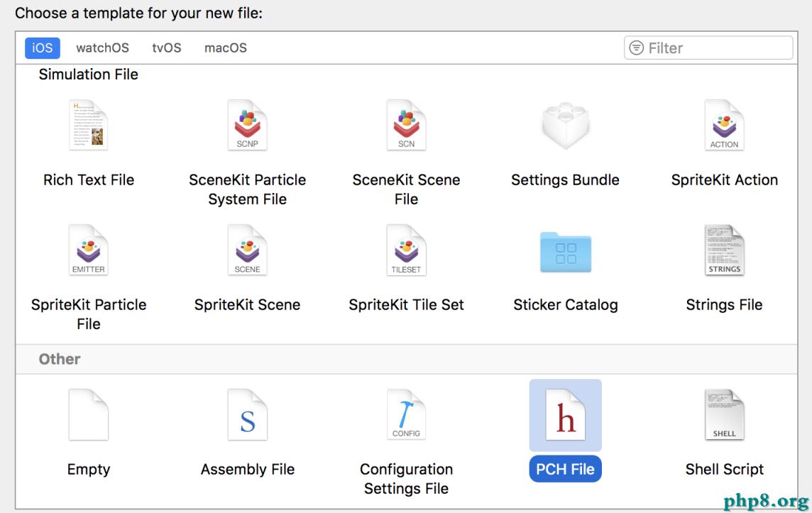Image resolution: width=812 pixels, height=513 pixels.
Task: Open the tvOS platform tab
Action: coord(167,48)
